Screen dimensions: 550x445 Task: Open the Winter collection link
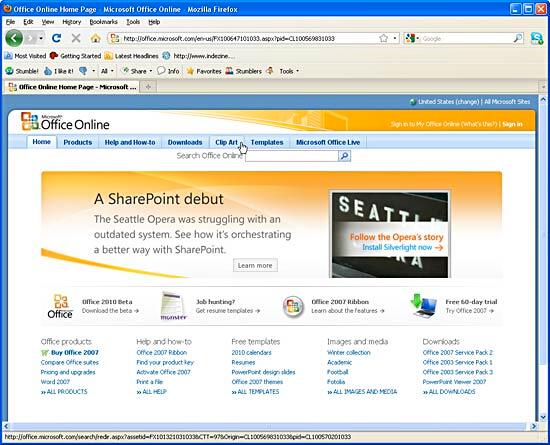[349, 352]
